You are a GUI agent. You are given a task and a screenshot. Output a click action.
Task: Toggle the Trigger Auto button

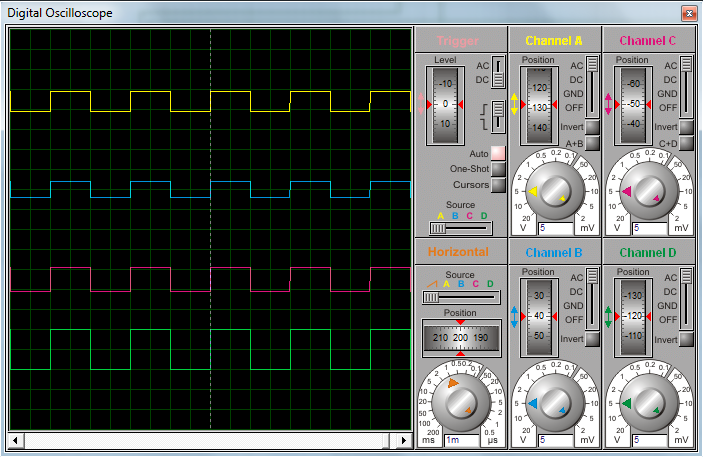498,153
